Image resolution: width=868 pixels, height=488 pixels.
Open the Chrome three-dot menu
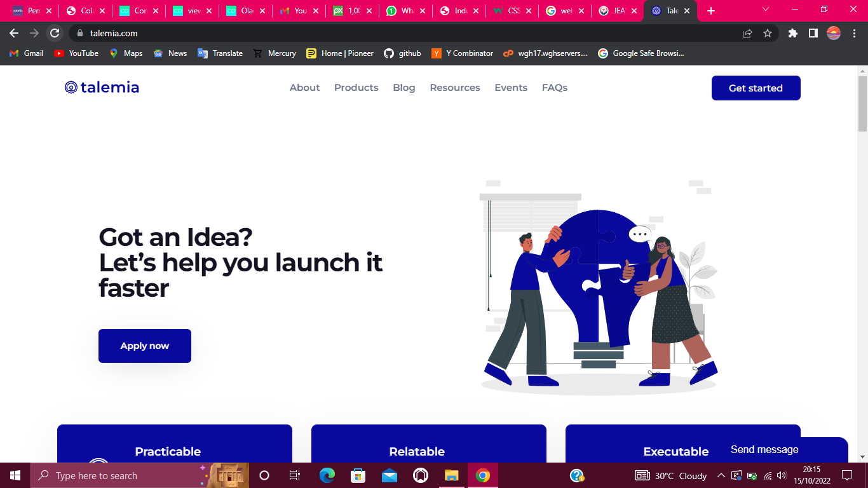click(854, 33)
